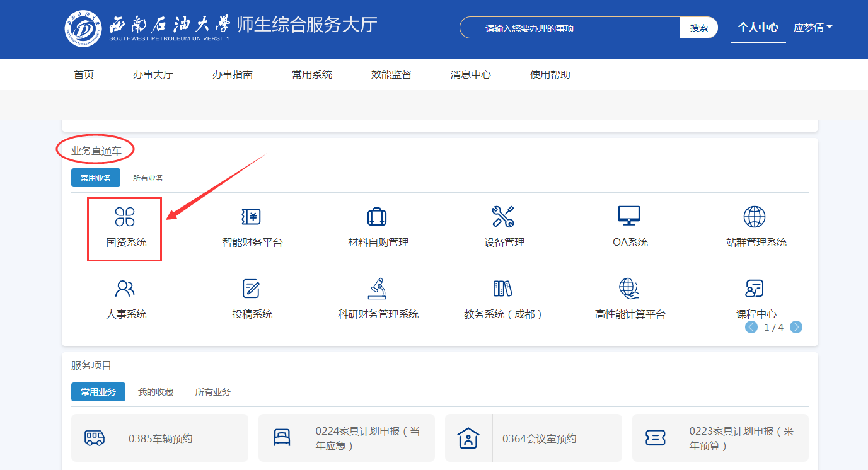Open 0385车辆预约 service card

(159, 438)
